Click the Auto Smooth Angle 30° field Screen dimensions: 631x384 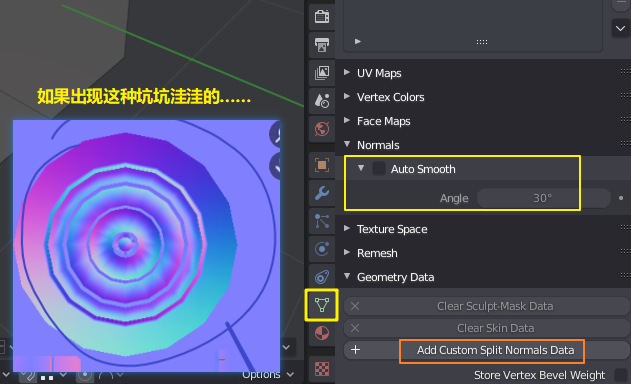543,198
